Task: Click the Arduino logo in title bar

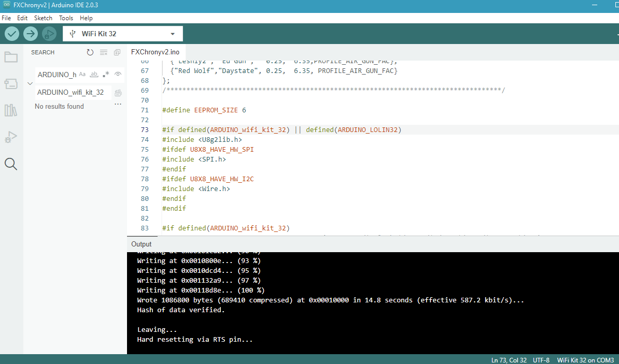Action: click(x=6, y=5)
